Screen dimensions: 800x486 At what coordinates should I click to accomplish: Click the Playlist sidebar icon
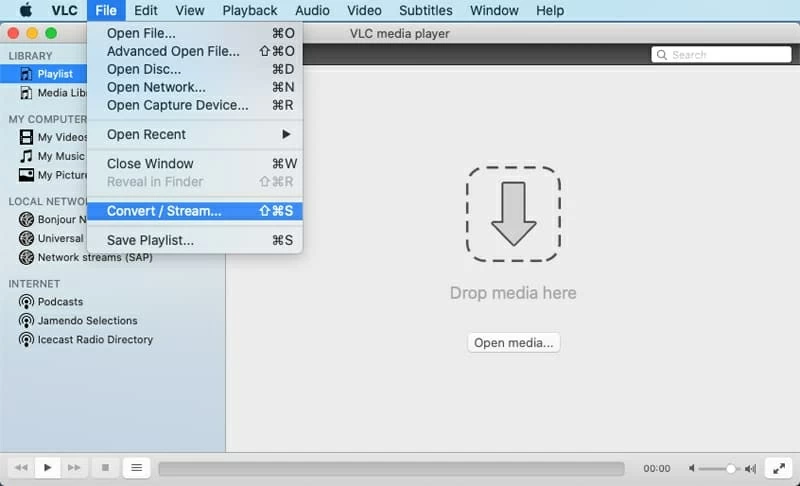(x=26, y=74)
